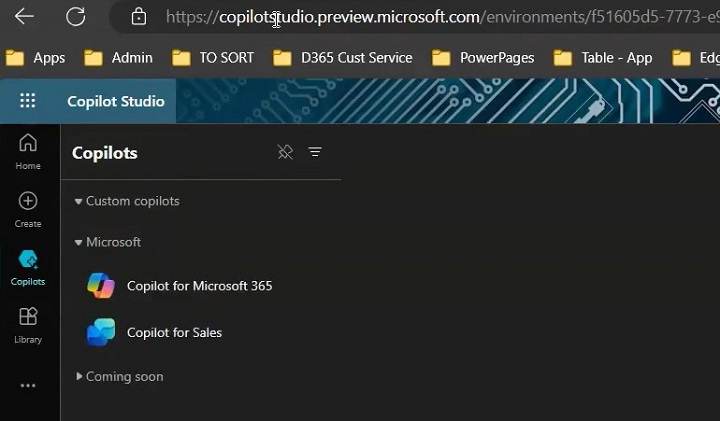Open the Copilots filter icon

(x=315, y=152)
